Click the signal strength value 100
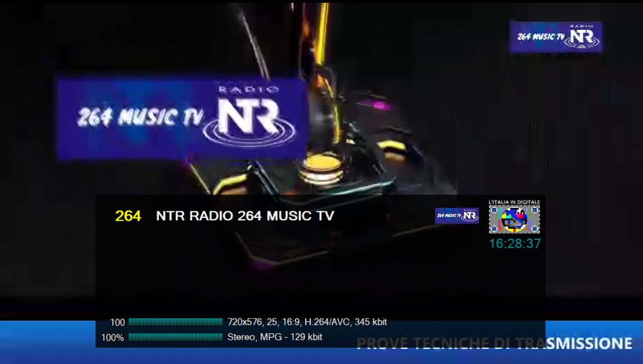 117,322
